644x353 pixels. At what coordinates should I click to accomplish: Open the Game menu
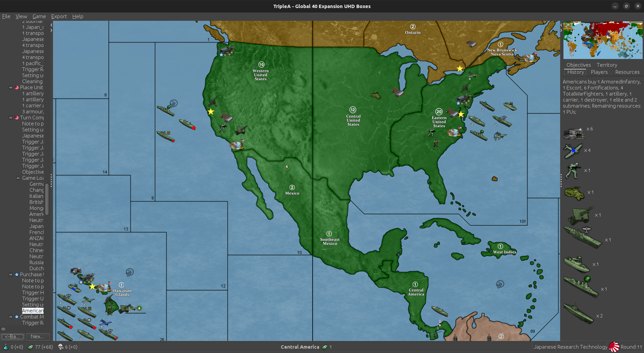pyautogui.click(x=39, y=16)
